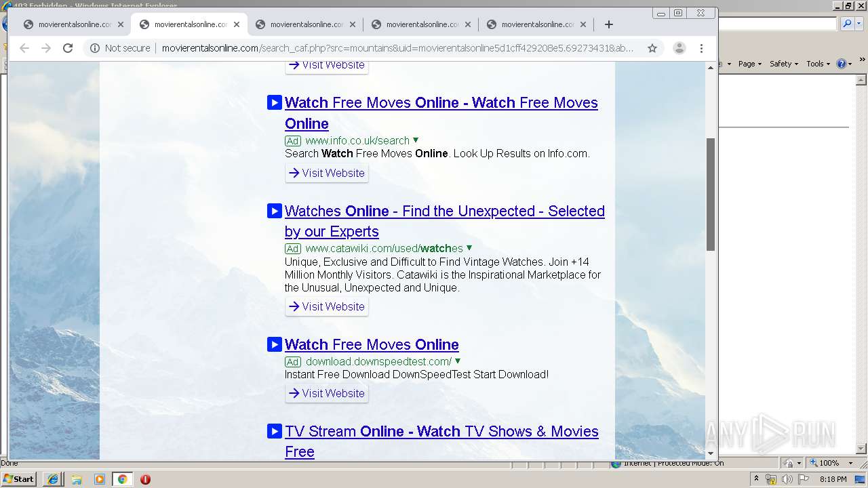Viewport: 868px width, 488px height.
Task: Open the Windows Start menu
Action: (19, 479)
